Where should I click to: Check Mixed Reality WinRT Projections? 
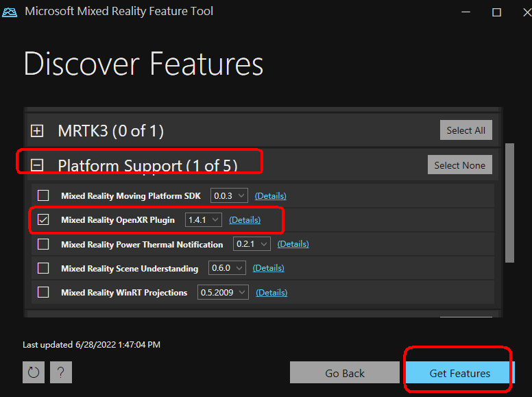(x=43, y=292)
